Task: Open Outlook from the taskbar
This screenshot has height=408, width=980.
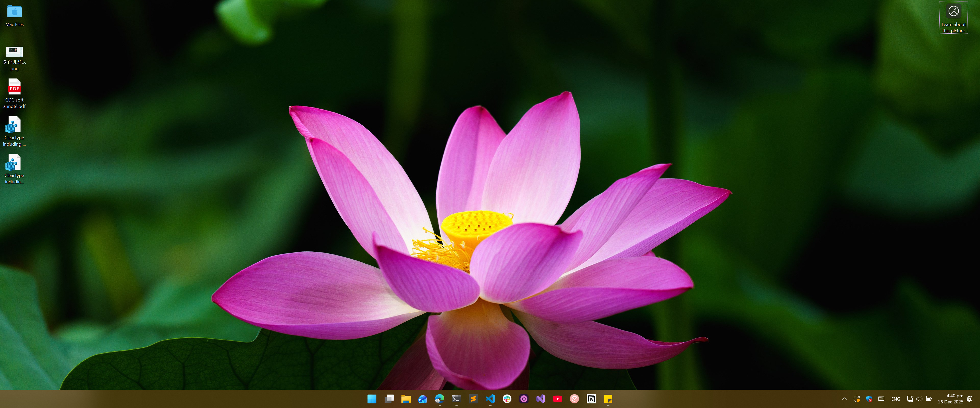Action: point(423,399)
